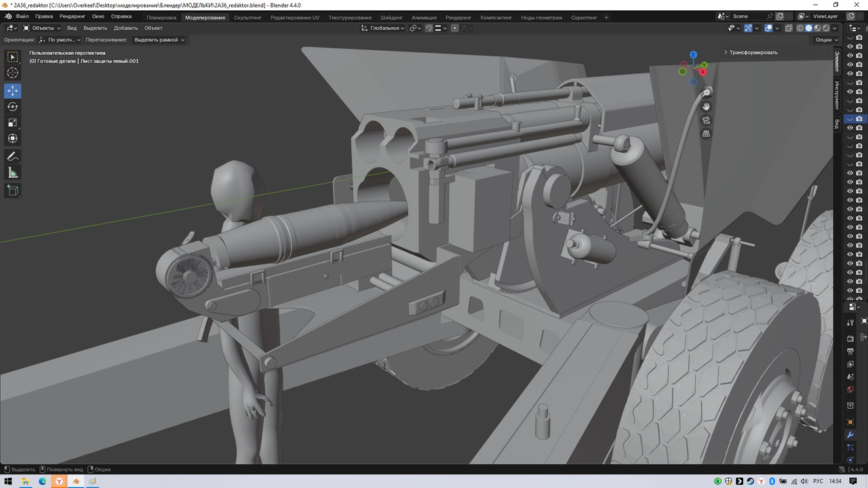Switch to Material Preview shading
Image resolution: width=868 pixels, height=488 pixels.
[817, 28]
